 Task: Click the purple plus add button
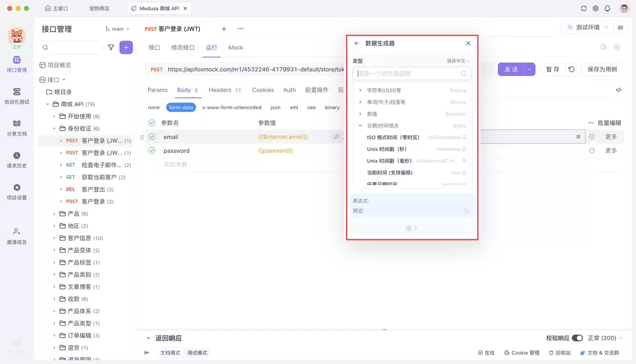click(x=126, y=48)
